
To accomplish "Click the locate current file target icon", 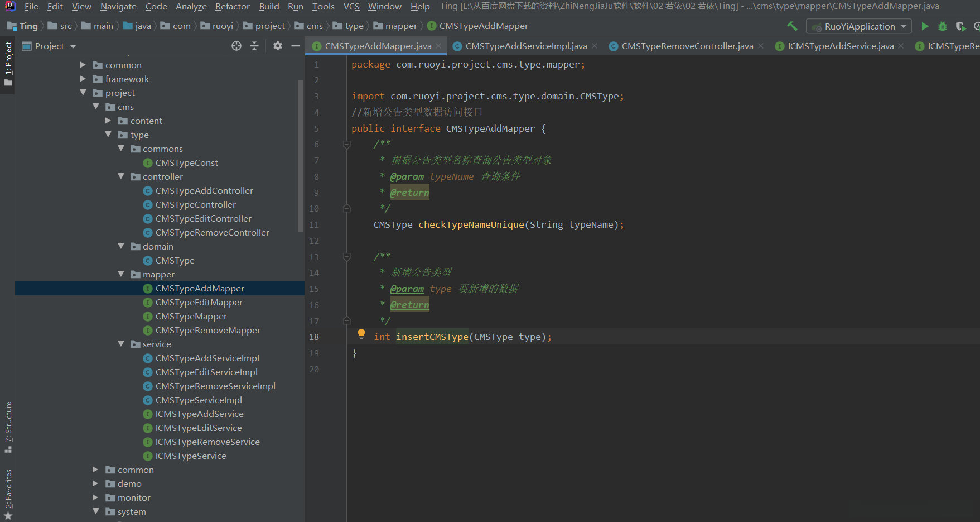I will click(236, 46).
